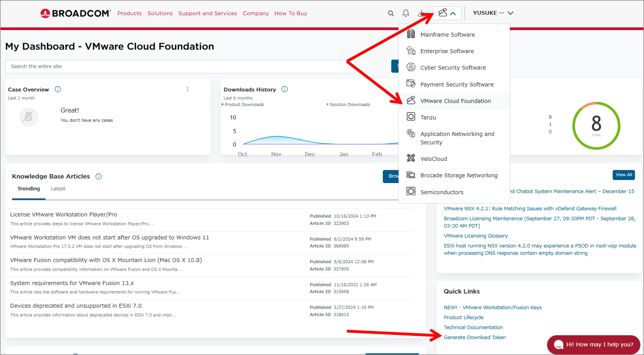Open Broadcom Licensing Maintenance notice
This screenshot has height=355, width=644.
539,222
